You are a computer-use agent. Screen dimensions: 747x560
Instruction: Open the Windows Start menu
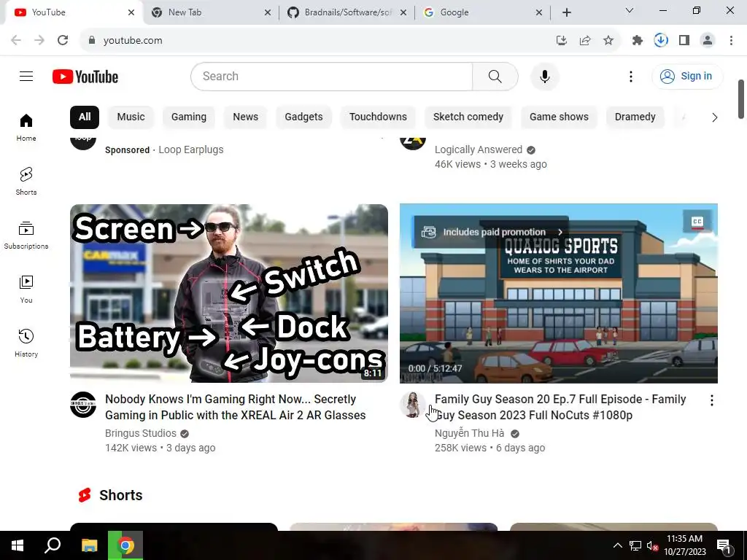pyautogui.click(x=18, y=545)
